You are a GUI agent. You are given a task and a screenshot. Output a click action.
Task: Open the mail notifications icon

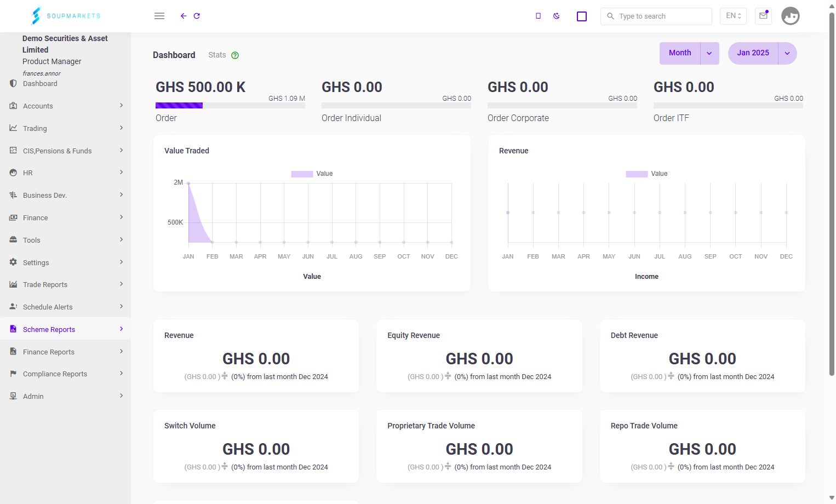point(763,16)
